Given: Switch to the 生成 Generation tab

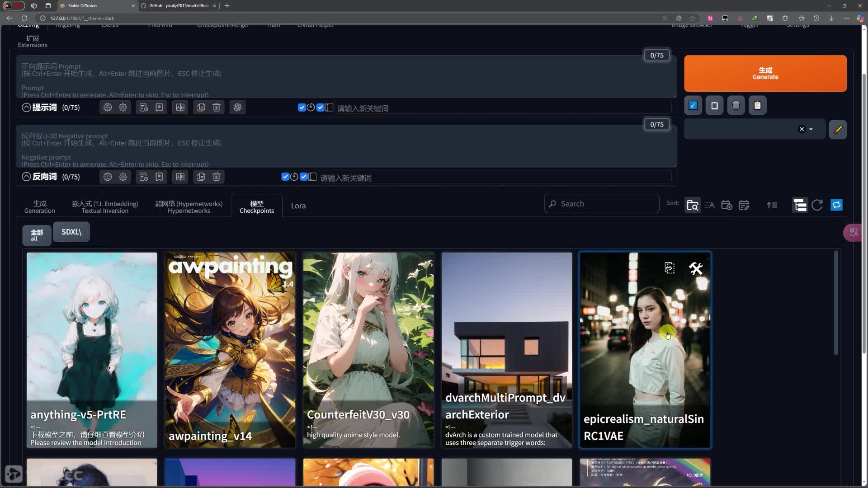Looking at the screenshot, I should [40, 206].
